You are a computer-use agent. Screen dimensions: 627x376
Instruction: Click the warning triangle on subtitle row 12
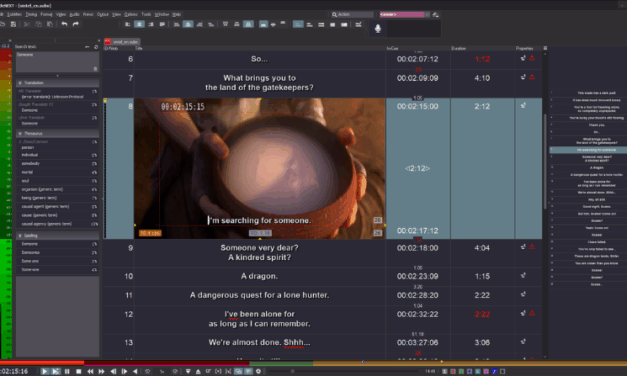(532, 314)
